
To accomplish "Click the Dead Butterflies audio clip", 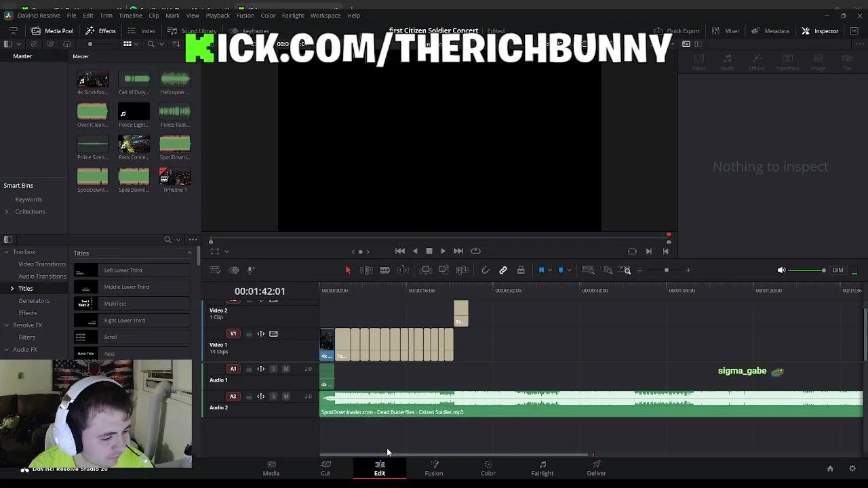I will coord(591,403).
